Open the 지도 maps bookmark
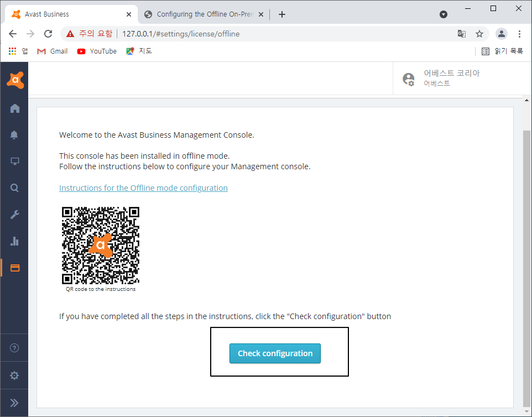532x417 pixels. (139, 51)
